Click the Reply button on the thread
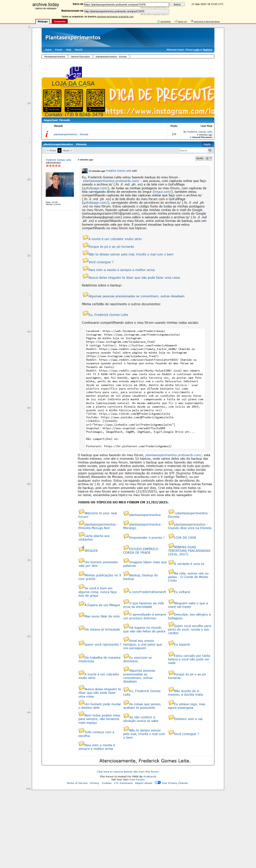 point(207,144)
